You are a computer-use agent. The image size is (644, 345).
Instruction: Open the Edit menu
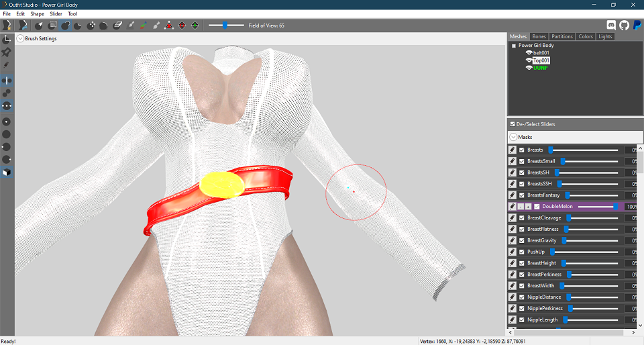(x=21, y=13)
